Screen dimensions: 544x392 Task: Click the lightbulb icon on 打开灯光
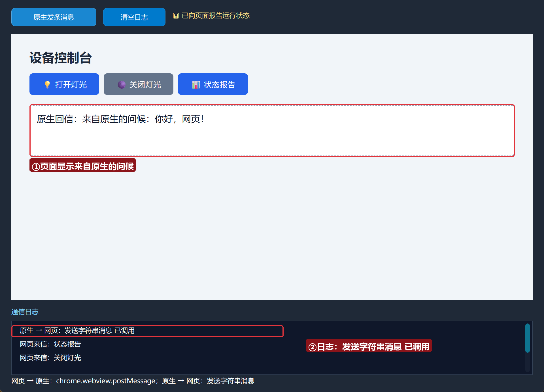click(47, 84)
